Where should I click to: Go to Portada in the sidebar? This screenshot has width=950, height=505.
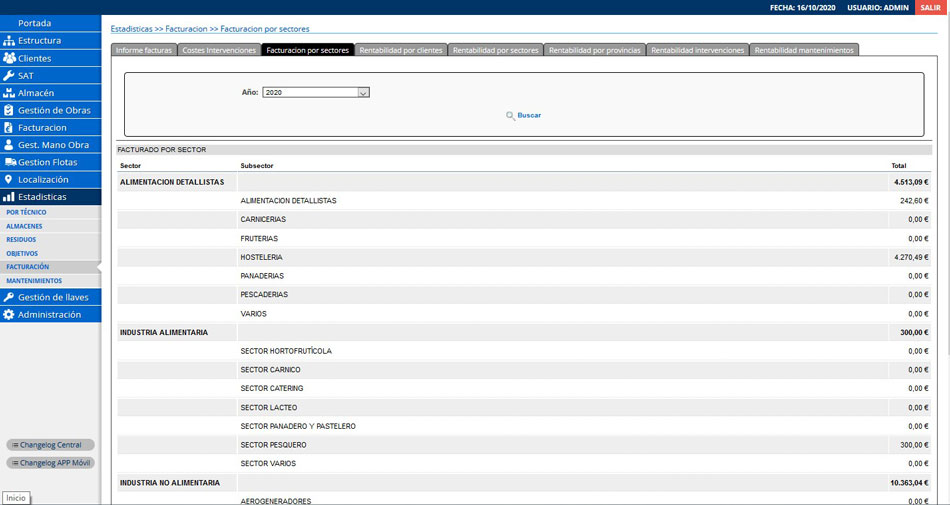(x=35, y=23)
